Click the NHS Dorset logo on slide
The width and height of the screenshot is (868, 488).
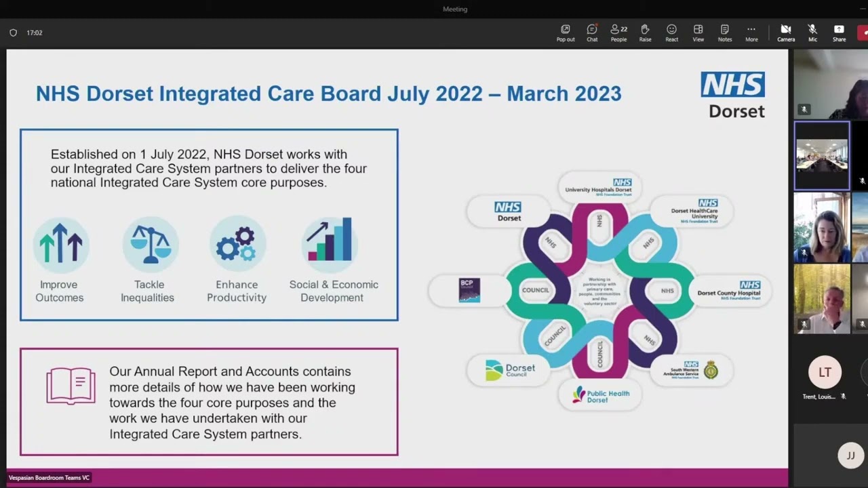coord(732,95)
